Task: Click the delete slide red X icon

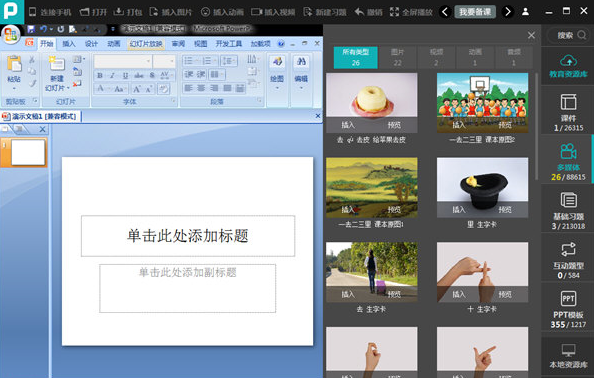Action: (x=77, y=84)
